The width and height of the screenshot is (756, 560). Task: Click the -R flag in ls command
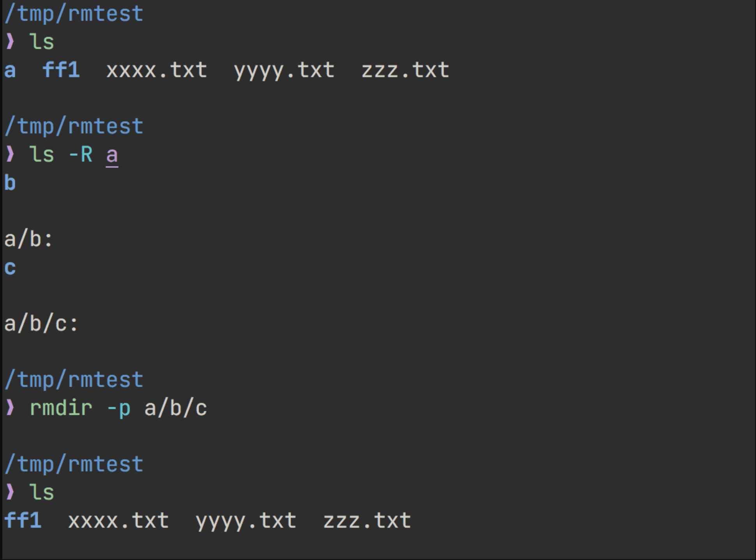pyautogui.click(x=81, y=155)
